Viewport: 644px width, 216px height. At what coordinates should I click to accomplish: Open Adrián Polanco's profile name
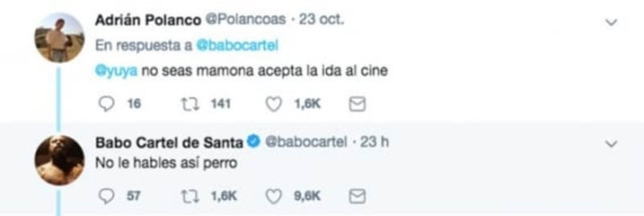pos(148,20)
